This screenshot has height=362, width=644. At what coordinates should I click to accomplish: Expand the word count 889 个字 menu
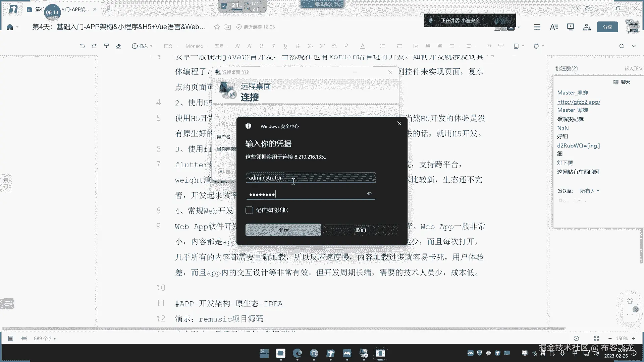(45, 339)
